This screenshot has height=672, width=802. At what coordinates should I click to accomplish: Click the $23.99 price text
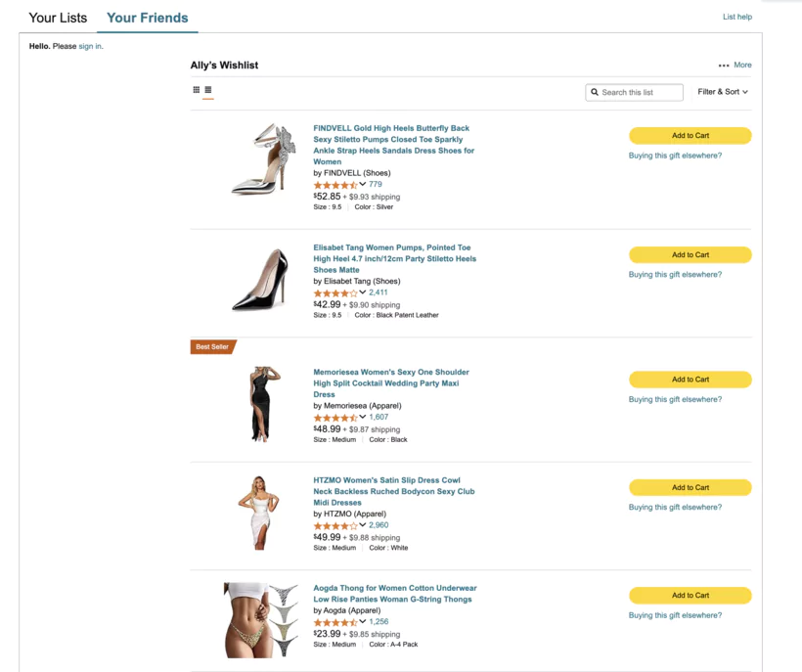[x=327, y=634]
